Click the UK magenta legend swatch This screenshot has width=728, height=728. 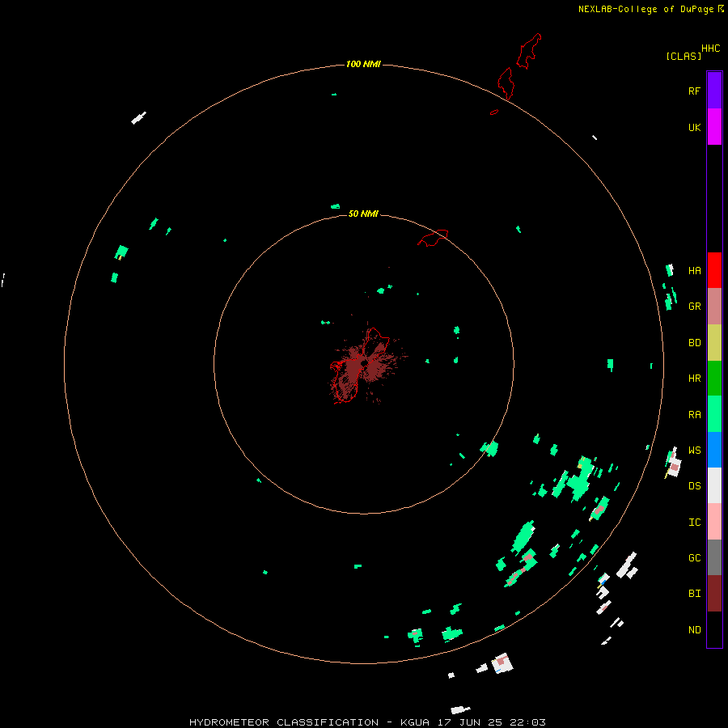tap(714, 127)
